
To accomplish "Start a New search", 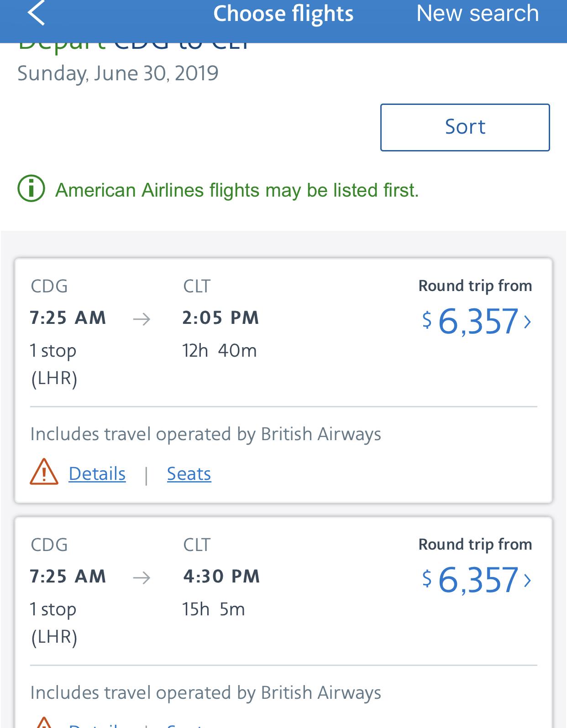I will [x=478, y=13].
